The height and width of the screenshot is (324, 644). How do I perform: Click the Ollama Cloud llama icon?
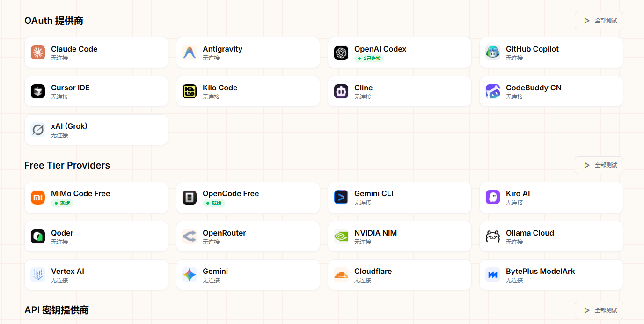coord(493,236)
